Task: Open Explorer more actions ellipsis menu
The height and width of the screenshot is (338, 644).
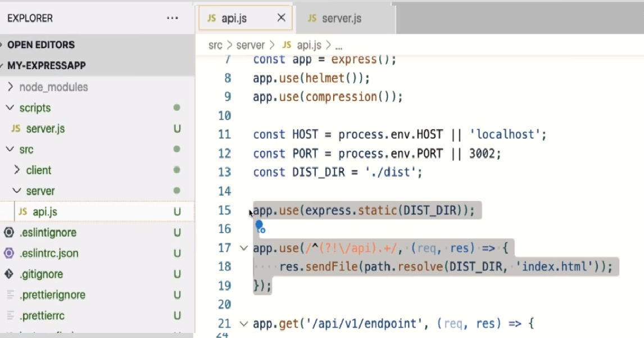Action: [173, 19]
